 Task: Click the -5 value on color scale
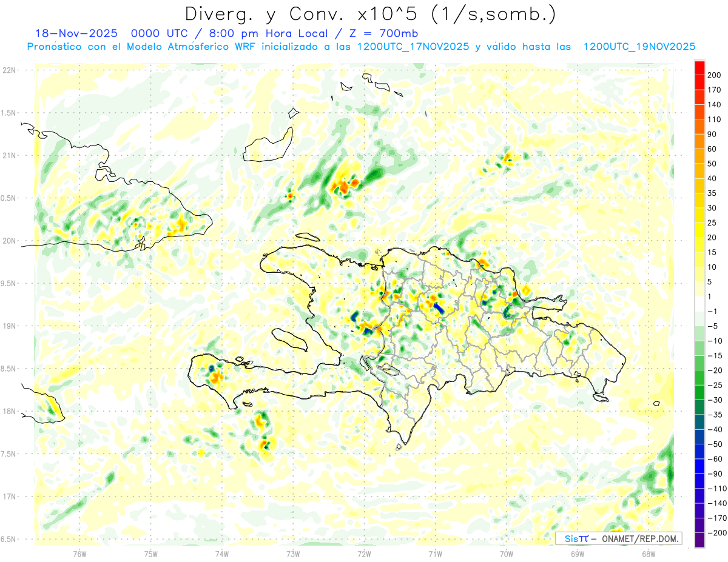tap(712, 326)
